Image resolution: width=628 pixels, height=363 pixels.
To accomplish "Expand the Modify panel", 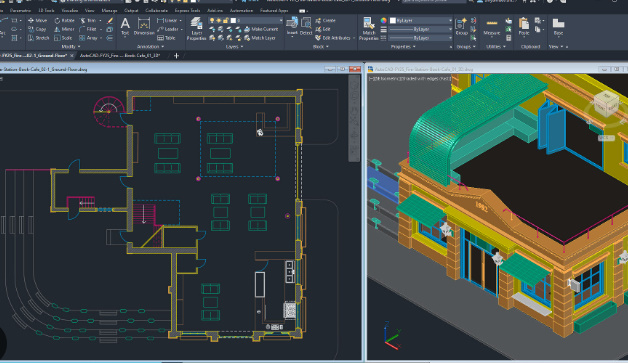I will (x=70, y=46).
